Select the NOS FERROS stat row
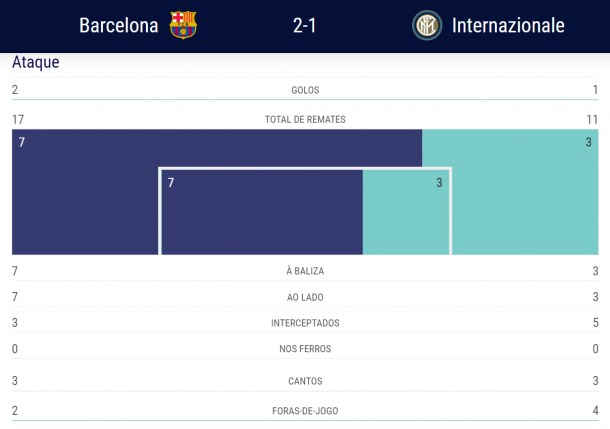Screen dimensions: 610x429 pyautogui.click(x=305, y=349)
